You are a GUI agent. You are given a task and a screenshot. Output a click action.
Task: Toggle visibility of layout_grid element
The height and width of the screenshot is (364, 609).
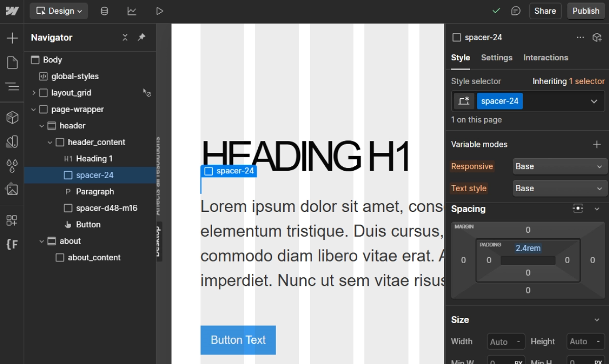[147, 93]
